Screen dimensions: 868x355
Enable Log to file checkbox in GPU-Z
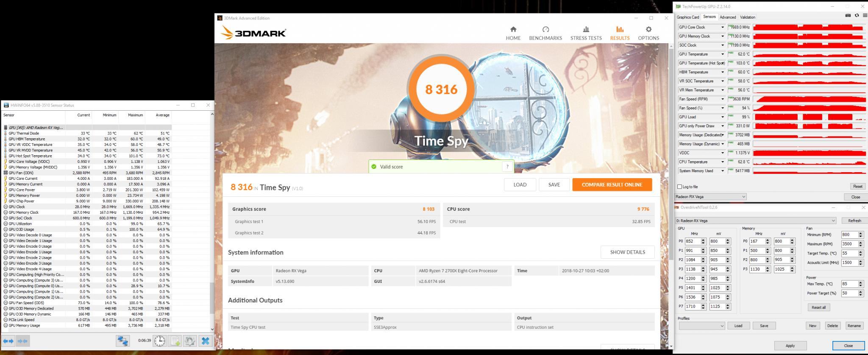[680, 187]
